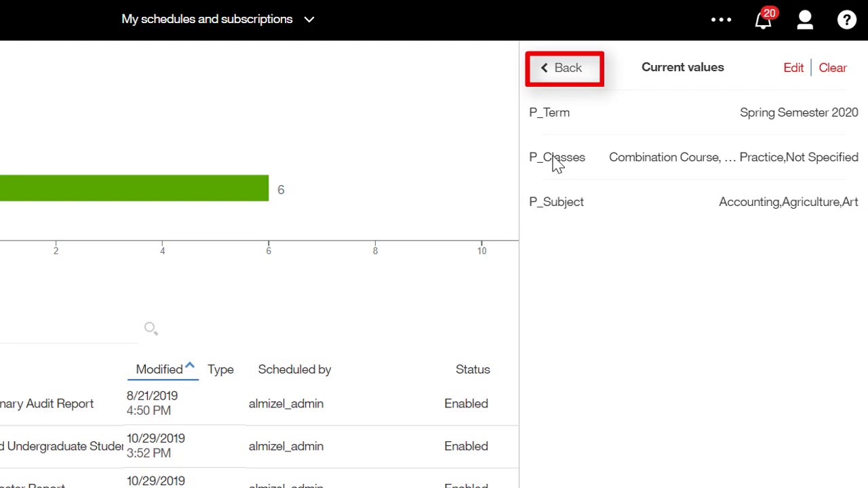Screen dimensions: 868x488
Task: Click the Type column header
Action: click(x=220, y=369)
